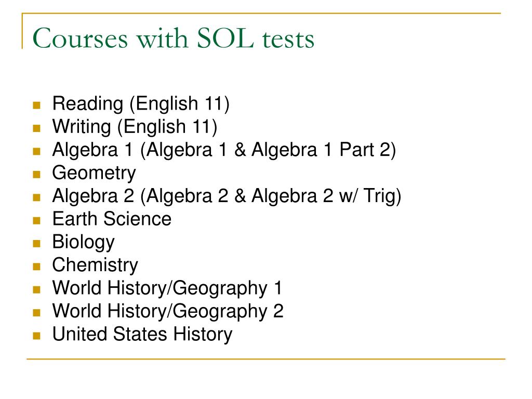Screen dimensions: 532x399
Task: Click the square bullet next to Geometry
Action: tap(37, 175)
